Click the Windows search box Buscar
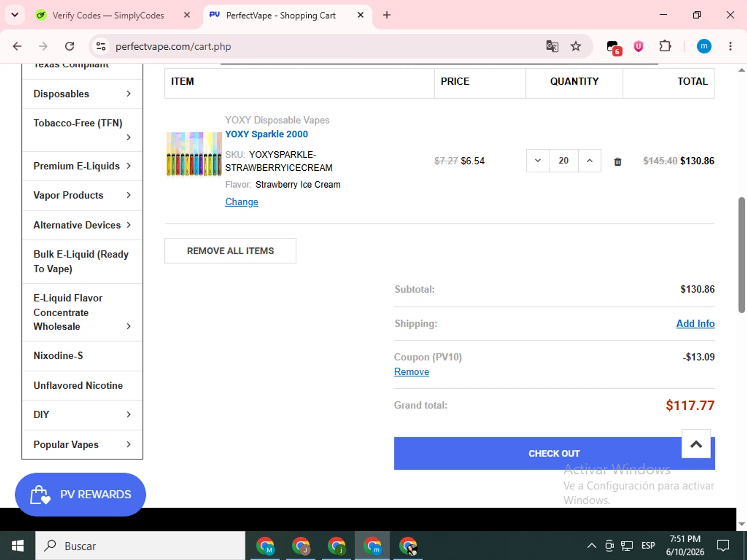Screen dimensions: 747x560 [x=140, y=546]
